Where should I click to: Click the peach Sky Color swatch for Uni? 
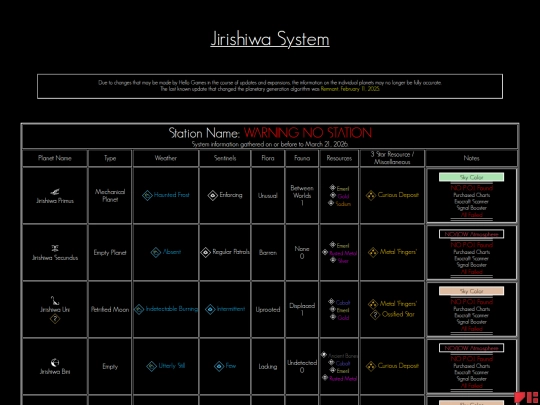[x=471, y=291]
